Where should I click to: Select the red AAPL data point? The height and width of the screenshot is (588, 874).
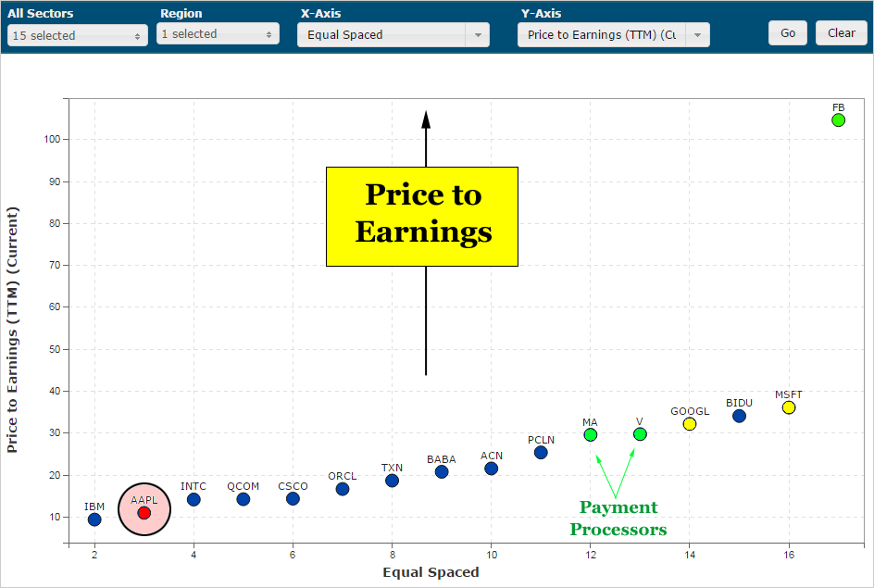(144, 513)
